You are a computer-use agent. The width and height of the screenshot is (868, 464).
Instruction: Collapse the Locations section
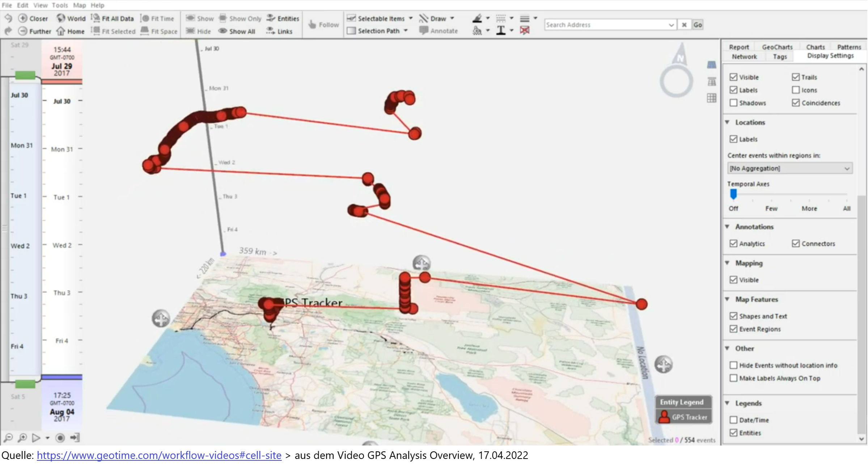pos(727,122)
